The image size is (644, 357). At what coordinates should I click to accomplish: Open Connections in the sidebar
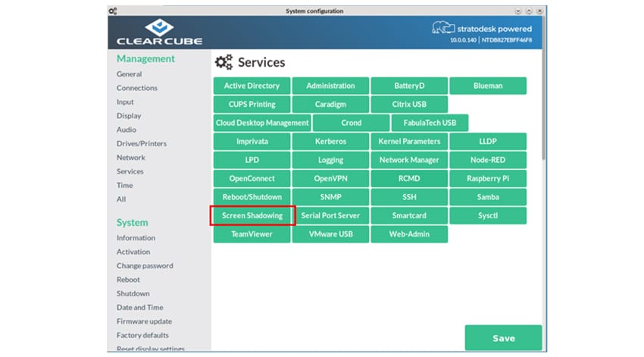pos(137,88)
